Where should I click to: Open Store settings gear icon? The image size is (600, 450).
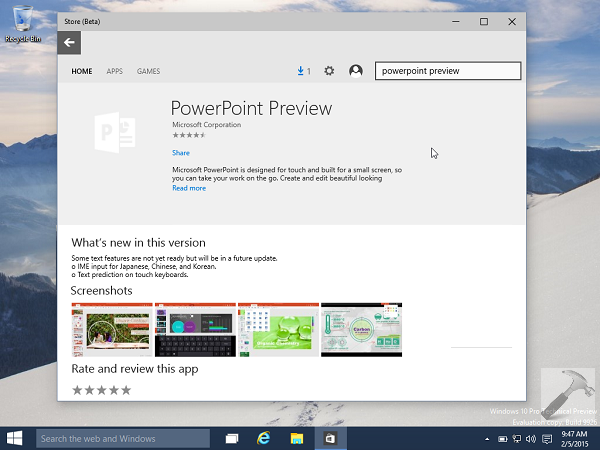pyautogui.click(x=329, y=71)
